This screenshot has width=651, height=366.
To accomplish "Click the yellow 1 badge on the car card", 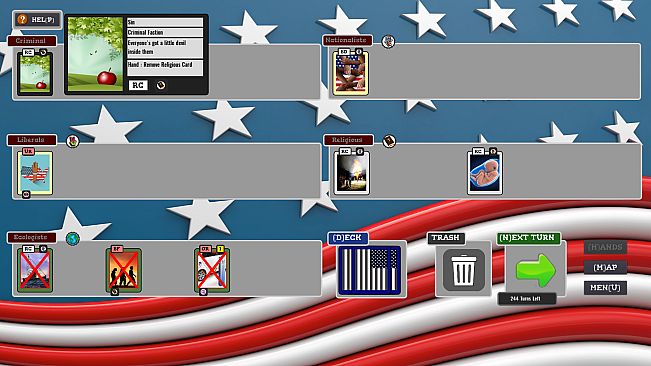I will tap(220, 249).
